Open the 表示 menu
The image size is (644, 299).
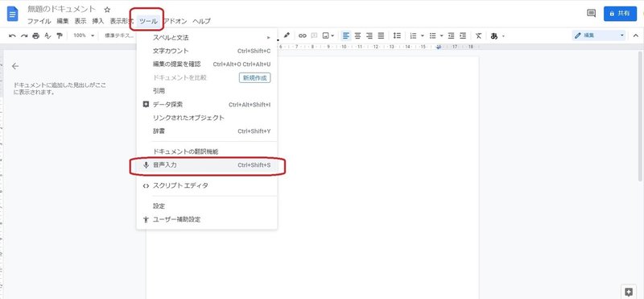[x=80, y=21]
